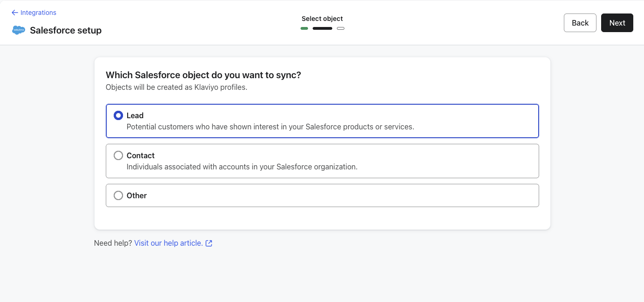Screen dimensions: 644x302
Task: Click the Contact option label text
Action: (141, 155)
